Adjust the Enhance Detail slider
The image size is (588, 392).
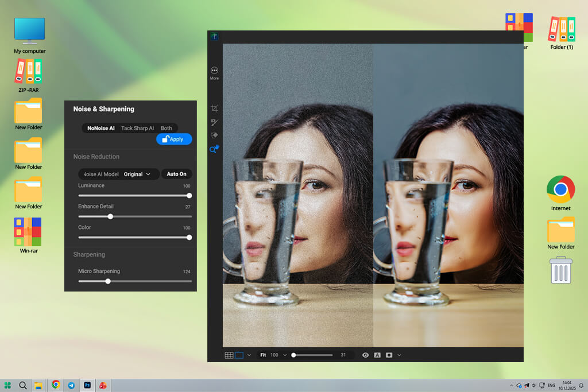(135, 216)
